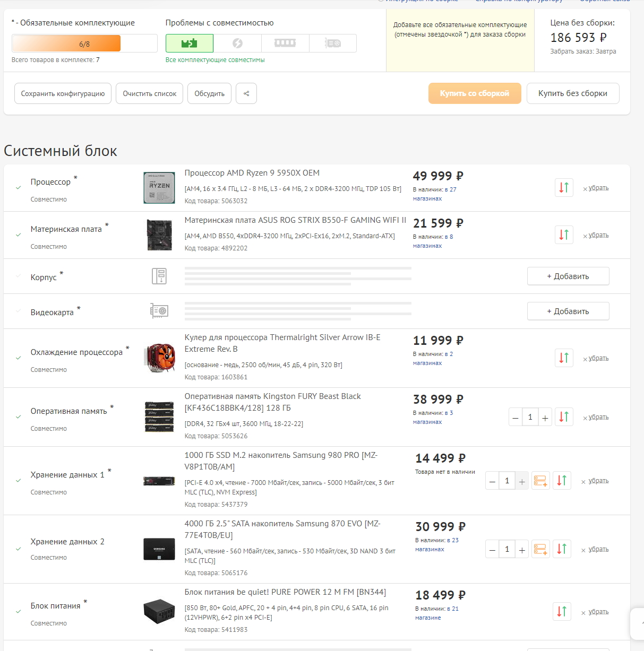Decrease Kingston FURY memory quantity

point(516,418)
